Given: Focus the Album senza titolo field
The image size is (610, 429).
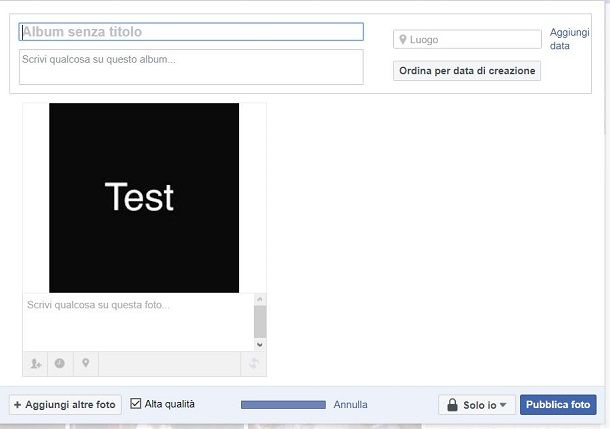Looking at the screenshot, I should click(x=191, y=32).
